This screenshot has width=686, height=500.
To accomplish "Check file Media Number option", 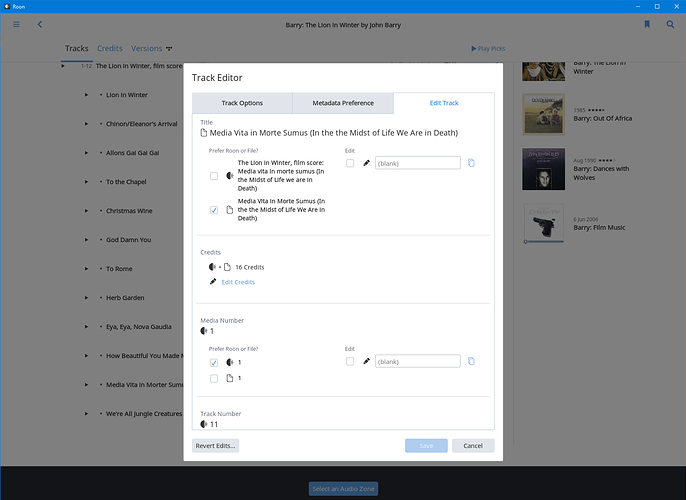I will [214, 378].
